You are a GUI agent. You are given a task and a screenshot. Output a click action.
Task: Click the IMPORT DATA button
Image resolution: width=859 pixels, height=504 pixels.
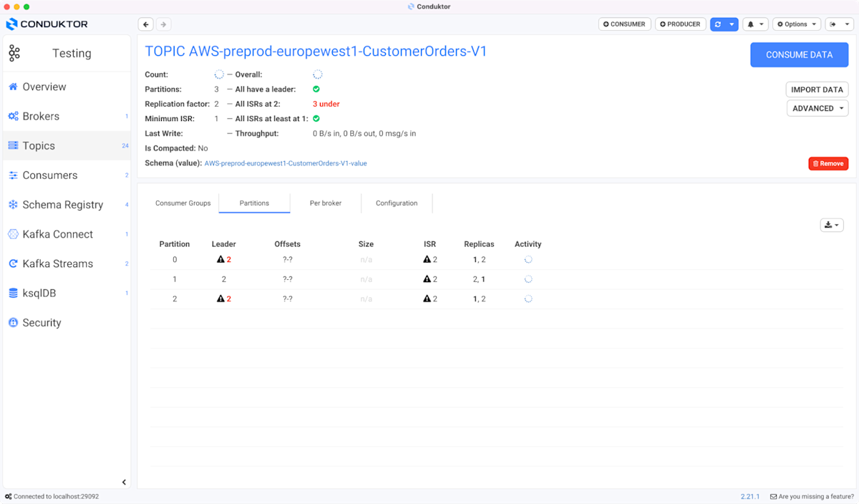click(817, 89)
